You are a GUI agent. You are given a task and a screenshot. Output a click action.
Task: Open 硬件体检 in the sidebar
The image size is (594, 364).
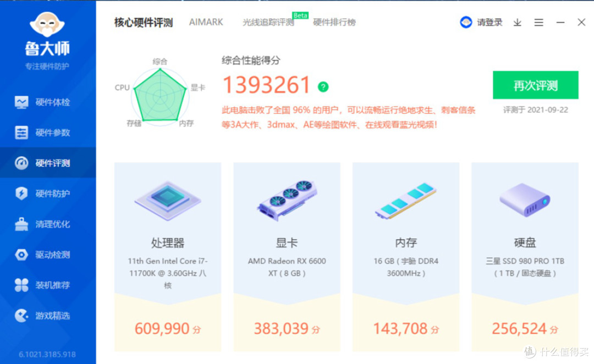48,102
